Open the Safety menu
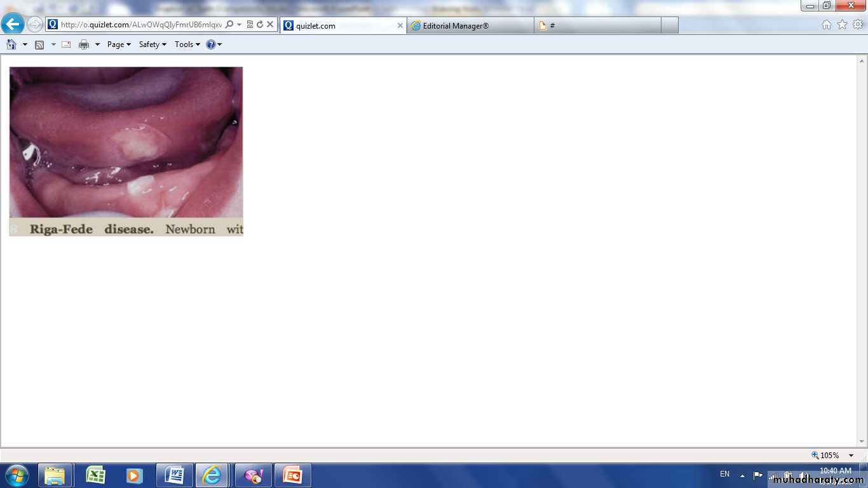Image resolution: width=868 pixels, height=488 pixels. point(153,44)
